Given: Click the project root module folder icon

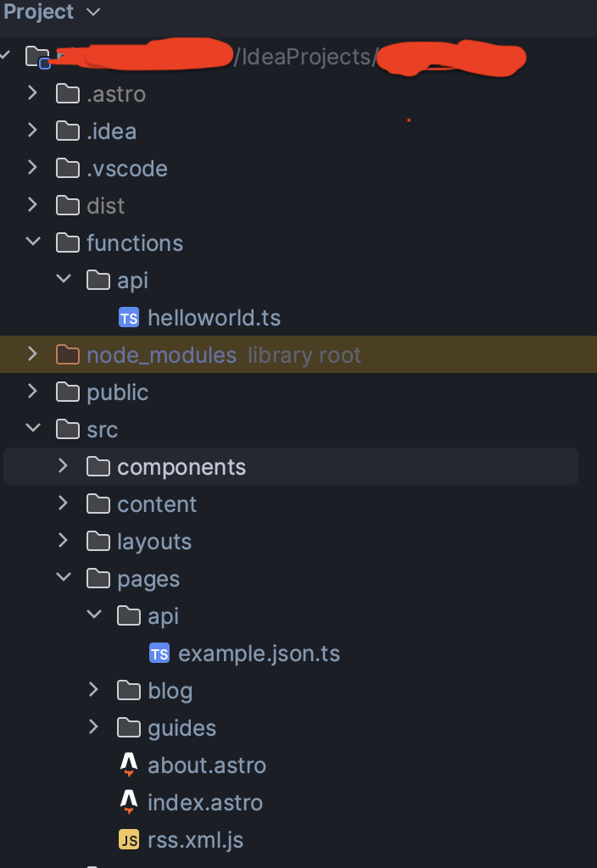Looking at the screenshot, I should click(38, 58).
